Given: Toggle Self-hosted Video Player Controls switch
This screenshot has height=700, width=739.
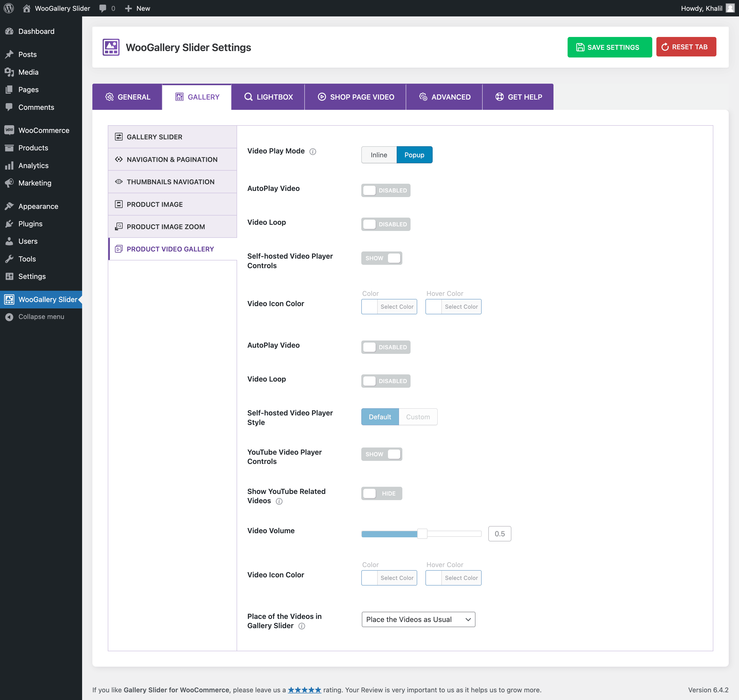Looking at the screenshot, I should (381, 258).
